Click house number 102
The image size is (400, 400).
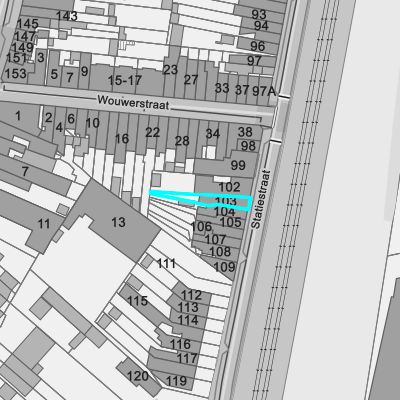tap(229, 187)
